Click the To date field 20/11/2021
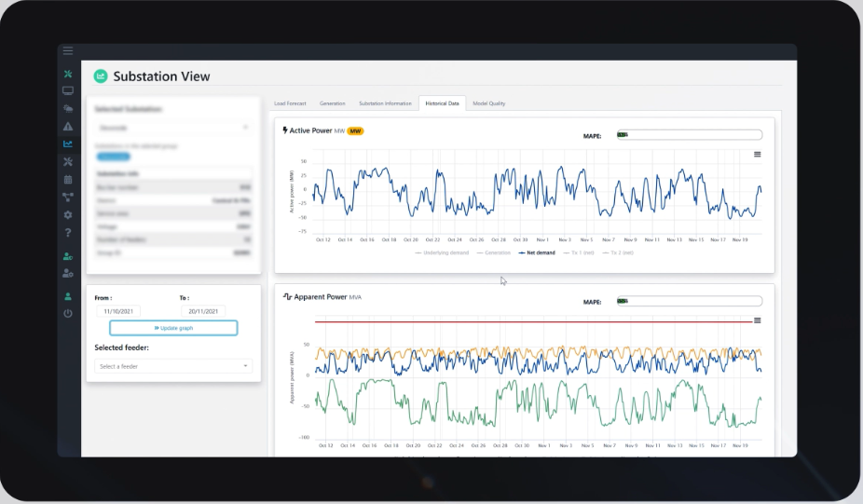The image size is (863, 504). click(203, 311)
